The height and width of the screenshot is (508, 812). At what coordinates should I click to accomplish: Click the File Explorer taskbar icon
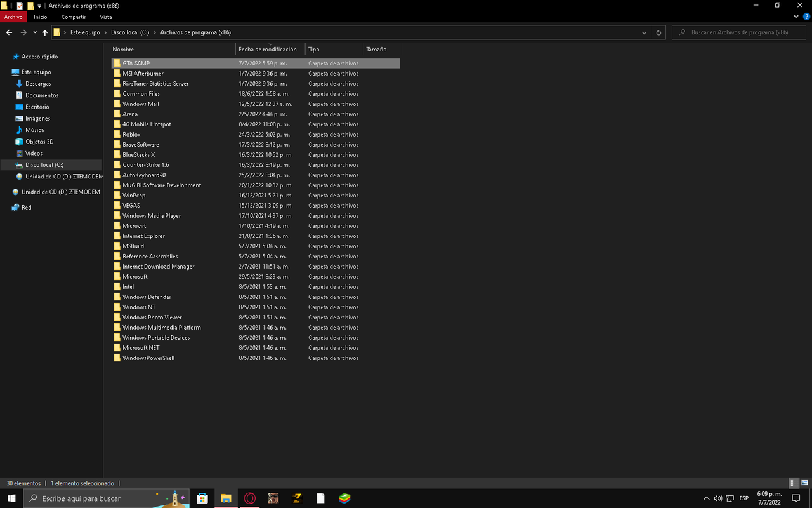pyautogui.click(x=226, y=498)
